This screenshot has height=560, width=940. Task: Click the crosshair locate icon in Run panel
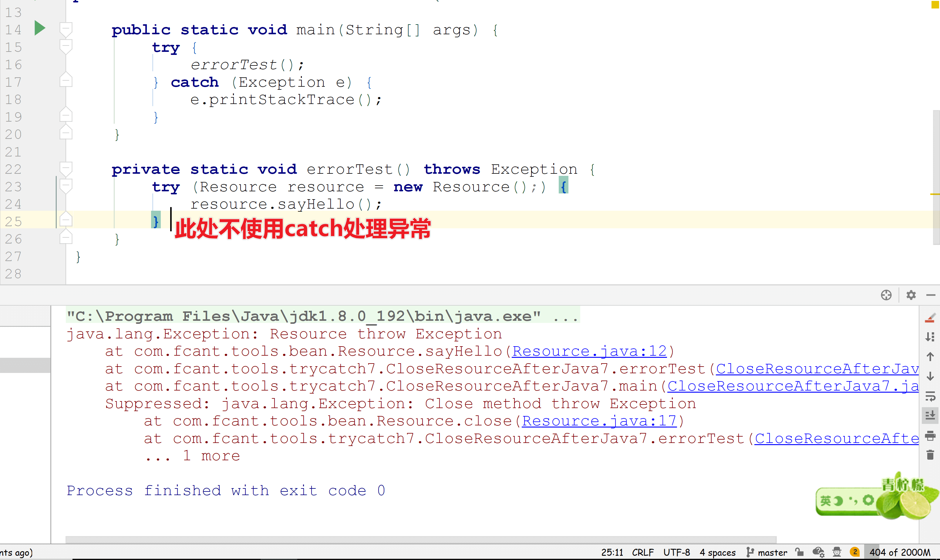click(x=886, y=295)
